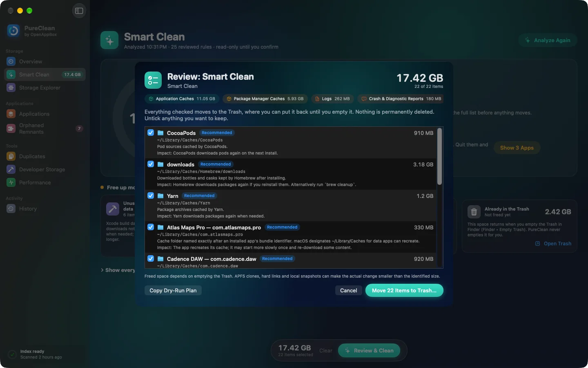The height and width of the screenshot is (368, 588).
Task: Click the Smart Clean header sparkle icon
Action: coord(109,40)
